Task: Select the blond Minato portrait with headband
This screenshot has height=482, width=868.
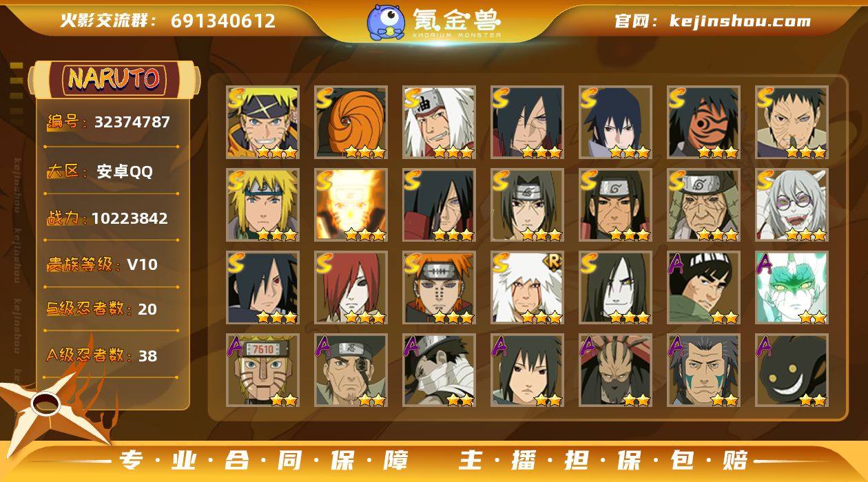Action: 262,205
